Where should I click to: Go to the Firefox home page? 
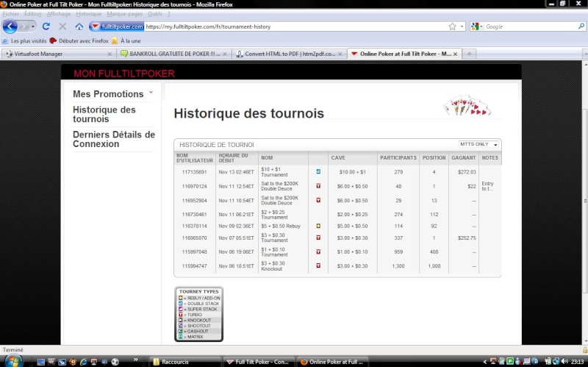79,26
